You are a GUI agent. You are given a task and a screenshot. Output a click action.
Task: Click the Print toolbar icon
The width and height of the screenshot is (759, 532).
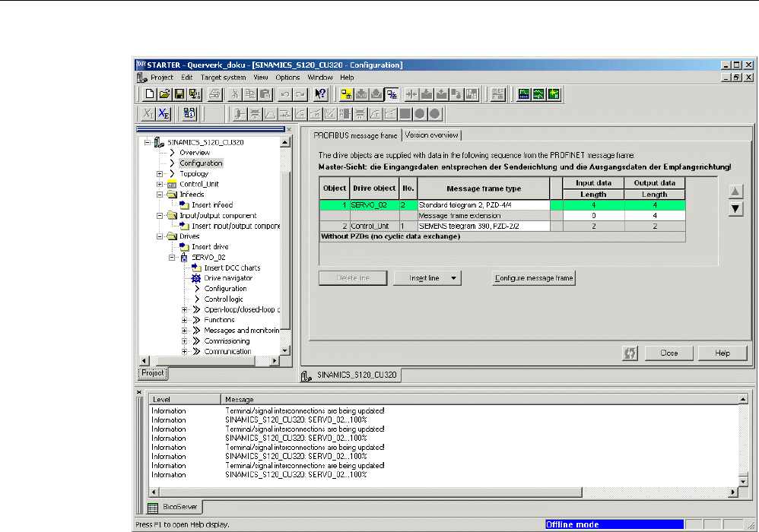(215, 94)
